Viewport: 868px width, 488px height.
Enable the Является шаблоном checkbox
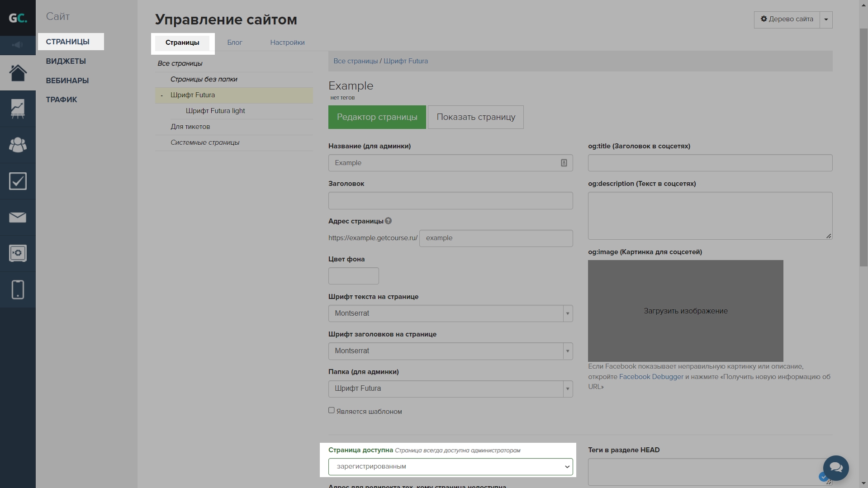pos(332,410)
